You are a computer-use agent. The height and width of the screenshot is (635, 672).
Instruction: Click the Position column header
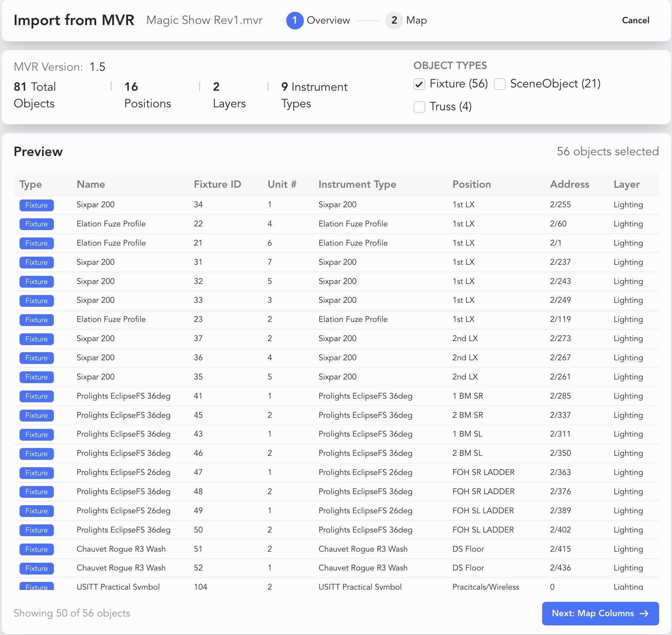click(471, 184)
